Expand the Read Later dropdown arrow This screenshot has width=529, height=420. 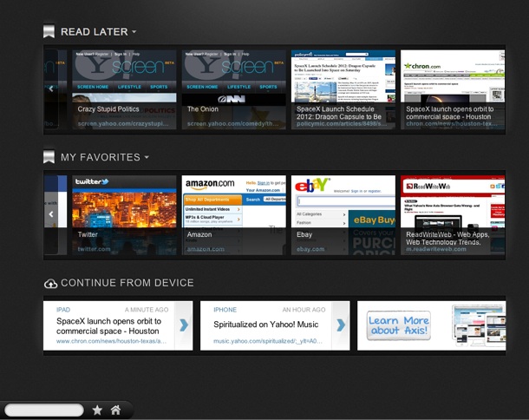tap(134, 31)
